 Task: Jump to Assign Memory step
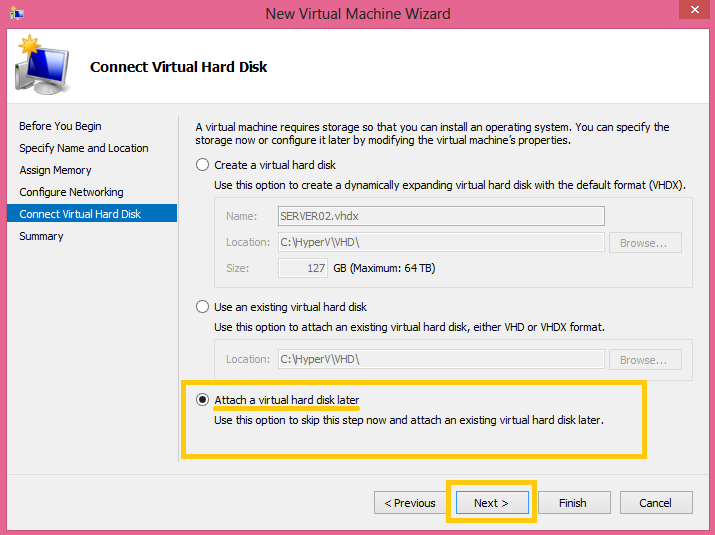point(55,170)
